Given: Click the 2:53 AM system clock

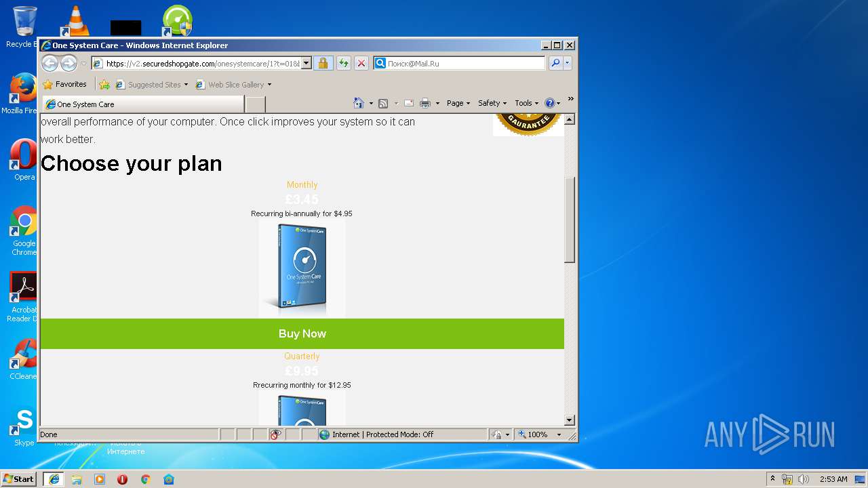Looking at the screenshot, I should pyautogui.click(x=833, y=479).
